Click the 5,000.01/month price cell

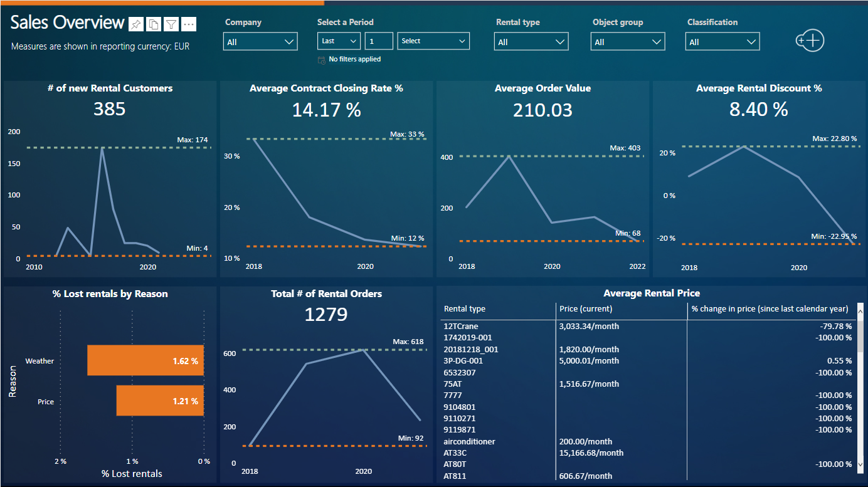(x=589, y=360)
